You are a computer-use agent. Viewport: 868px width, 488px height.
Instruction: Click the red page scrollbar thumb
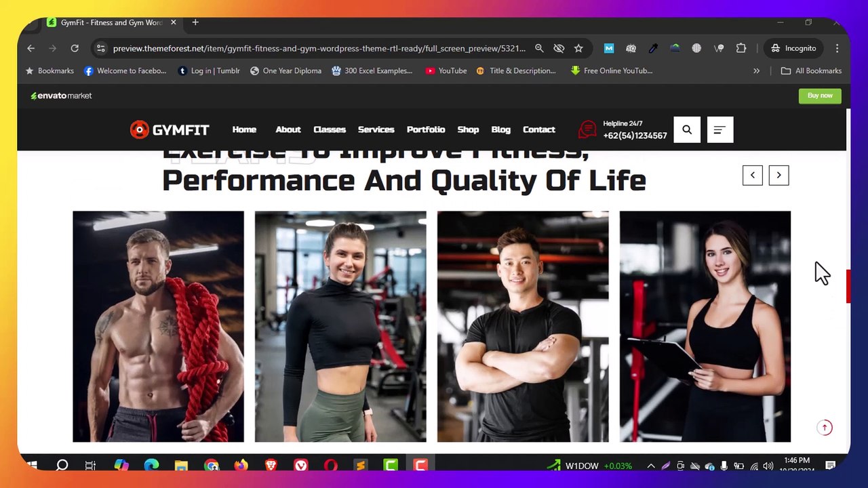tap(848, 286)
